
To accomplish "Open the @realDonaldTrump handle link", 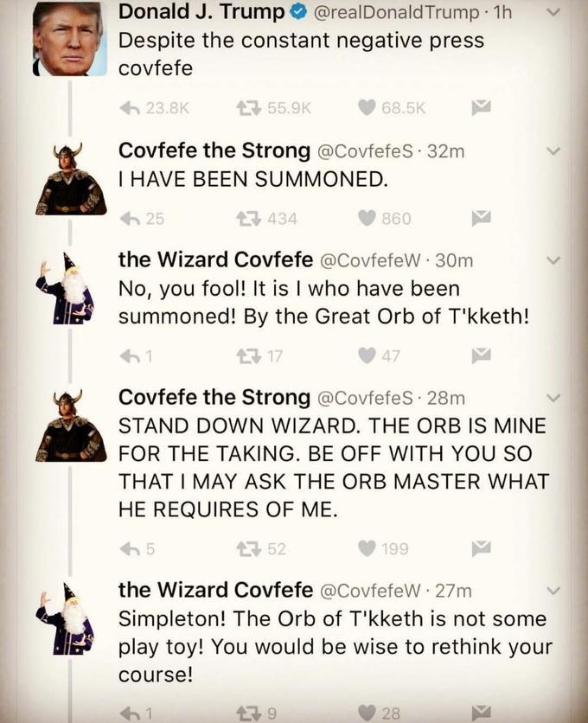I will tap(397, 13).
